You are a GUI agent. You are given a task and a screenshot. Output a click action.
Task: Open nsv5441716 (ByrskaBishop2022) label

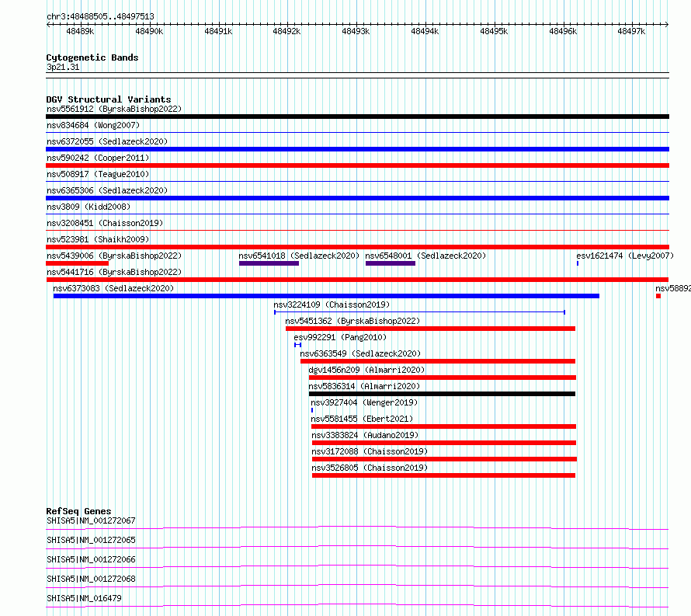[114, 272]
